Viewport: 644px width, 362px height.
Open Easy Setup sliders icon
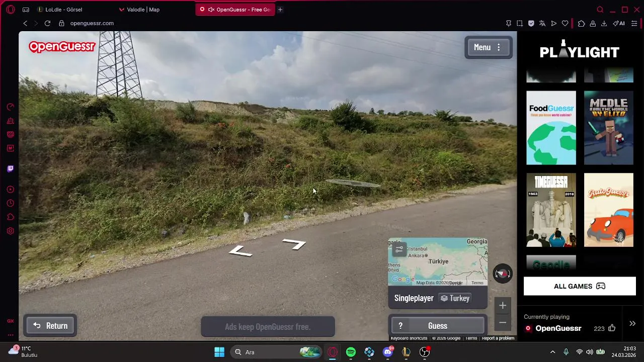(634, 23)
